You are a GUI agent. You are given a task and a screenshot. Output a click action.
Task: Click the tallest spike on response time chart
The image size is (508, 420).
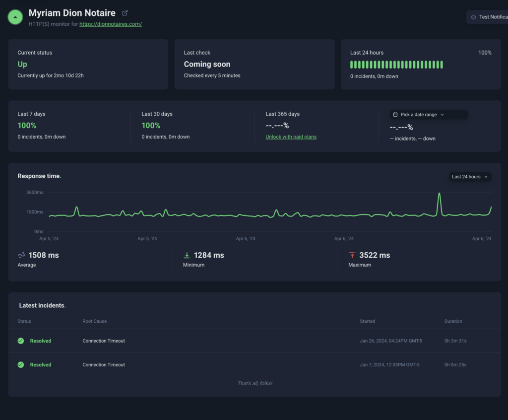(439, 194)
